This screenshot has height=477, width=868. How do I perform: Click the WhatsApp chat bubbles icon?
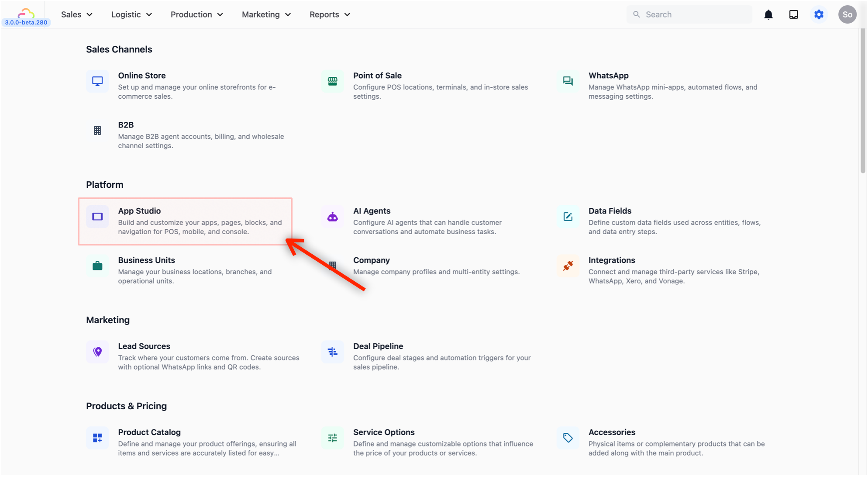click(x=568, y=81)
